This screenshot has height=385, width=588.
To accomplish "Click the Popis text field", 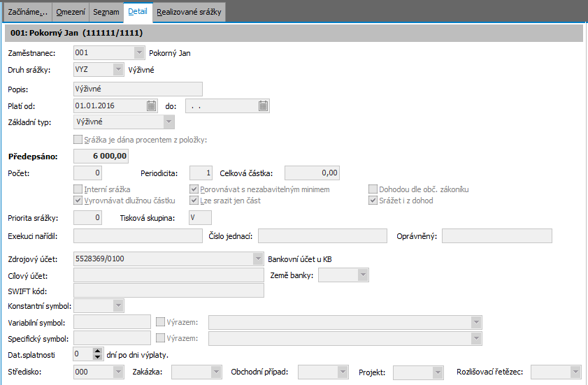I will click(x=137, y=89).
